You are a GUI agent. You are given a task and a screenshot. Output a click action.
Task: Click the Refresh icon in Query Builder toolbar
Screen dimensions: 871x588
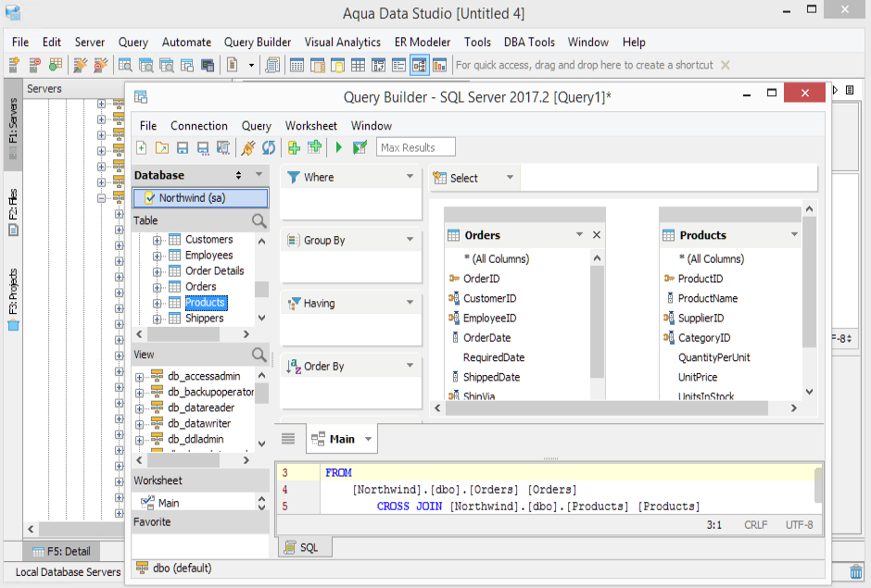269,147
